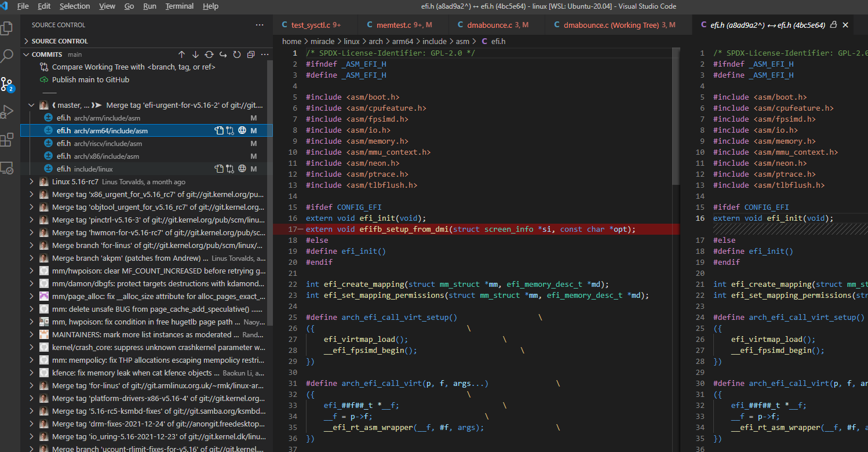Switch to test_sysctl.c tab
This screenshot has width=868, height=452.
click(315, 25)
